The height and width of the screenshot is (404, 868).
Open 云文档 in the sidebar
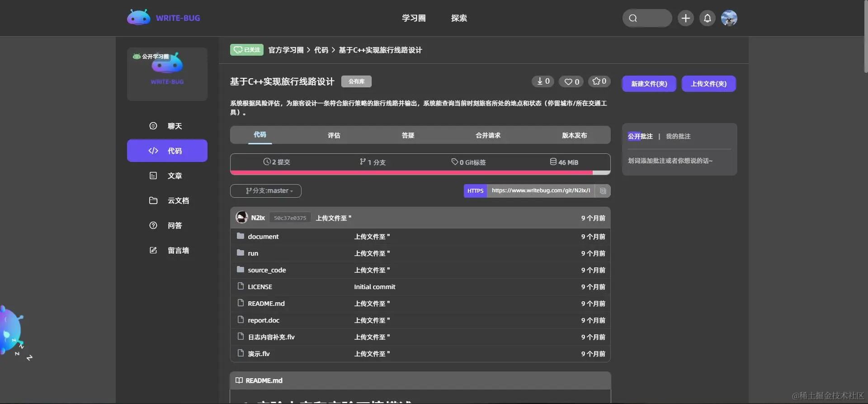[x=167, y=200]
